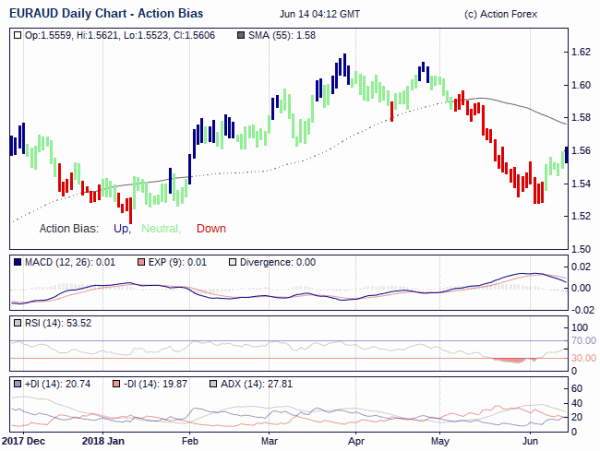Click the Action Bias Up label
Screen dimensions: 600x451
click(x=122, y=228)
